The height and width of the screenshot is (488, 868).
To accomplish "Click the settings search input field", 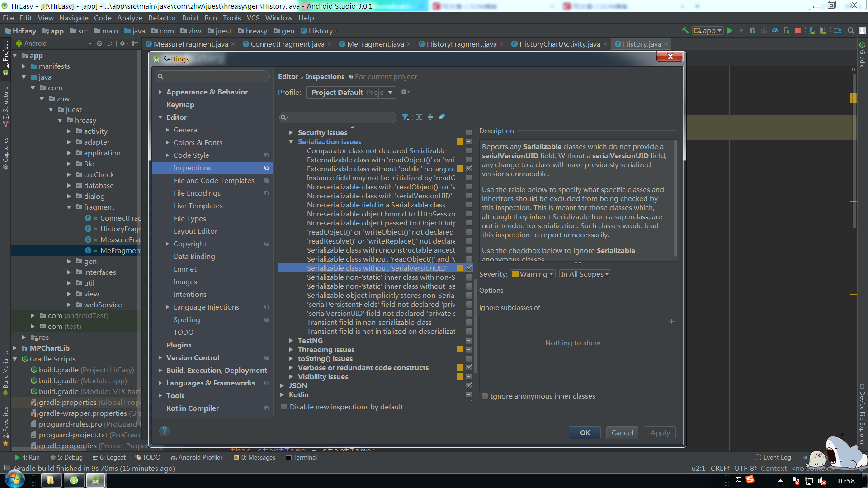I will tap(212, 76).
